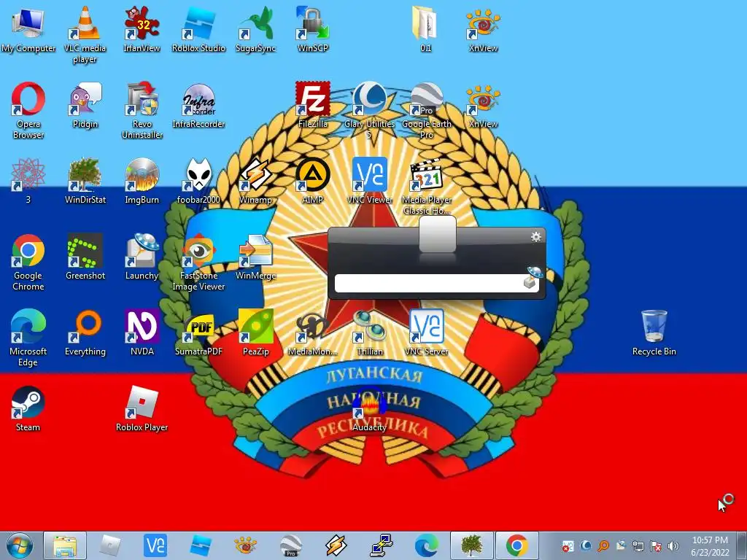The image size is (747, 560).
Task: Select Greenshot desktop icon
Action: tap(85, 257)
